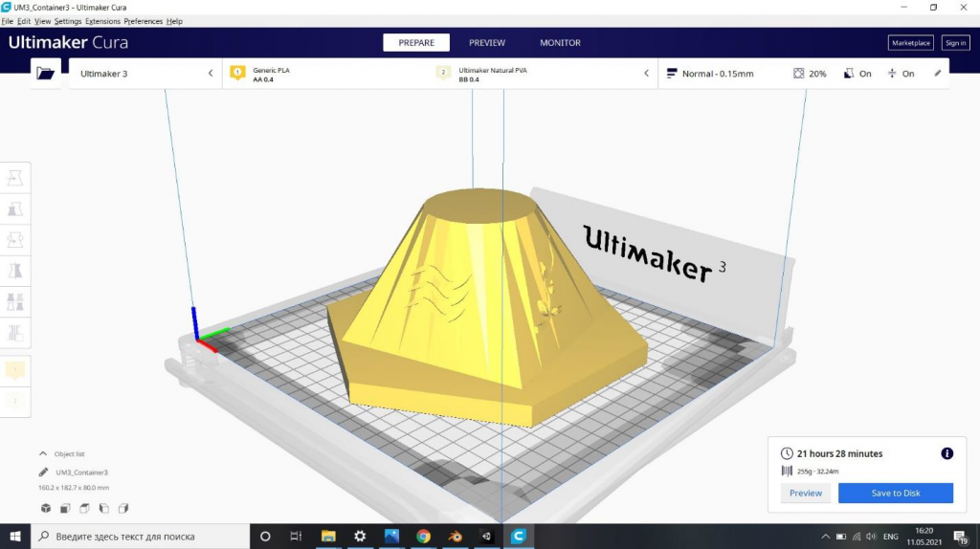
Task: Click the print info icon
Action: point(947,453)
